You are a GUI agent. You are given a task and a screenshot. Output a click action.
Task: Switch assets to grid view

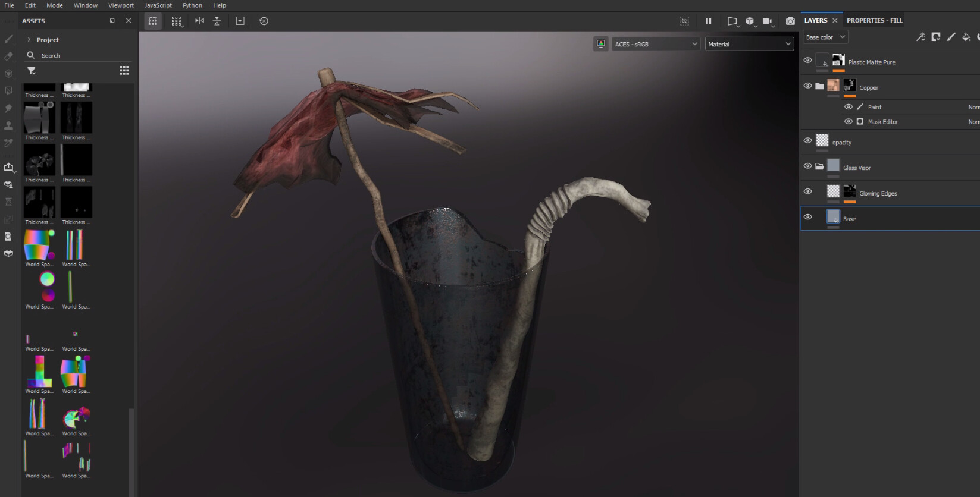coord(124,71)
